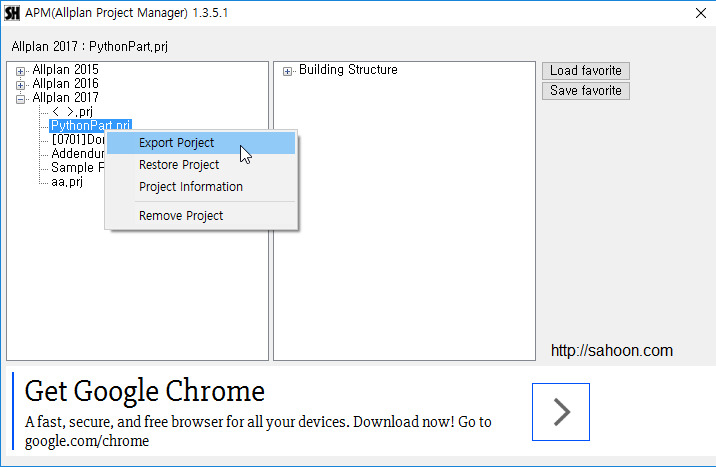Open Project Information from context menu
The height and width of the screenshot is (467, 716).
pyautogui.click(x=190, y=187)
